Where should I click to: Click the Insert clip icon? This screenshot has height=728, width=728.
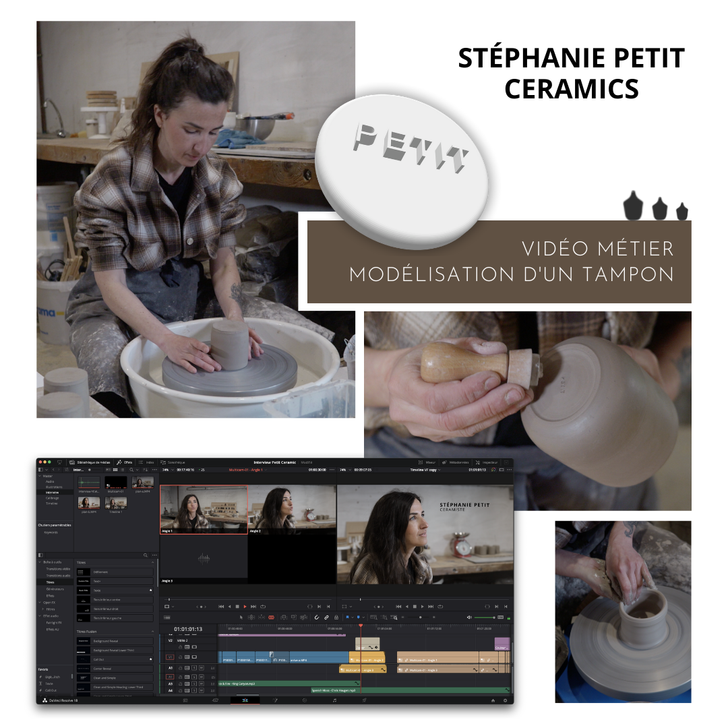[x=284, y=617]
